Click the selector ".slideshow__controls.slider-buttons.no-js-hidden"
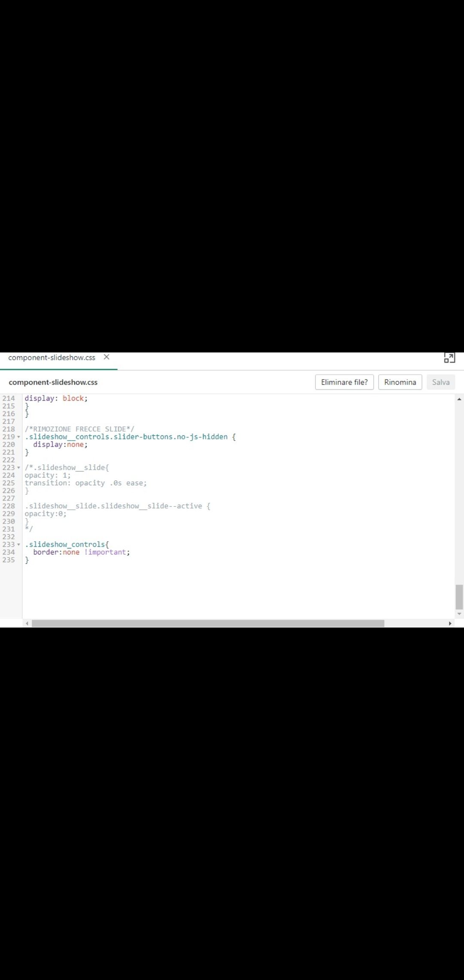464x980 pixels. coord(126,437)
